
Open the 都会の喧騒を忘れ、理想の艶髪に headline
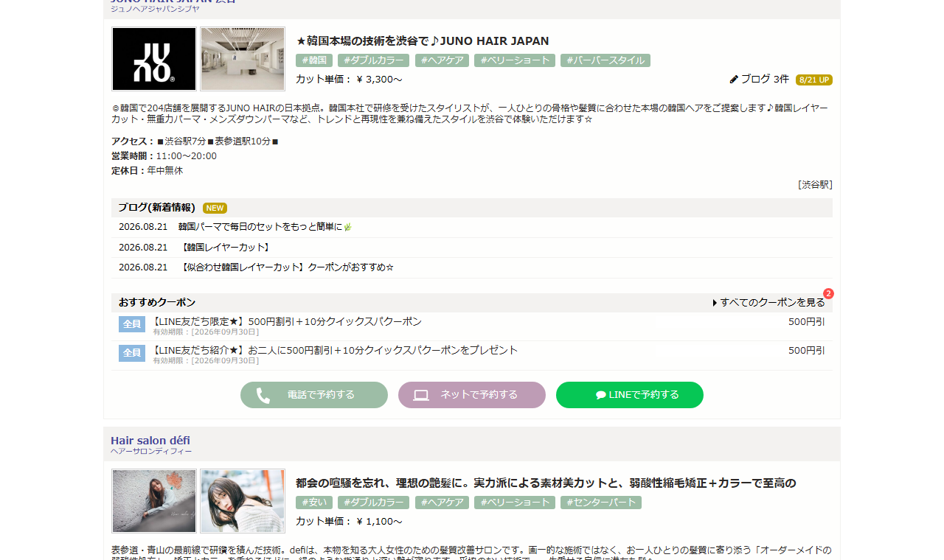click(546, 483)
